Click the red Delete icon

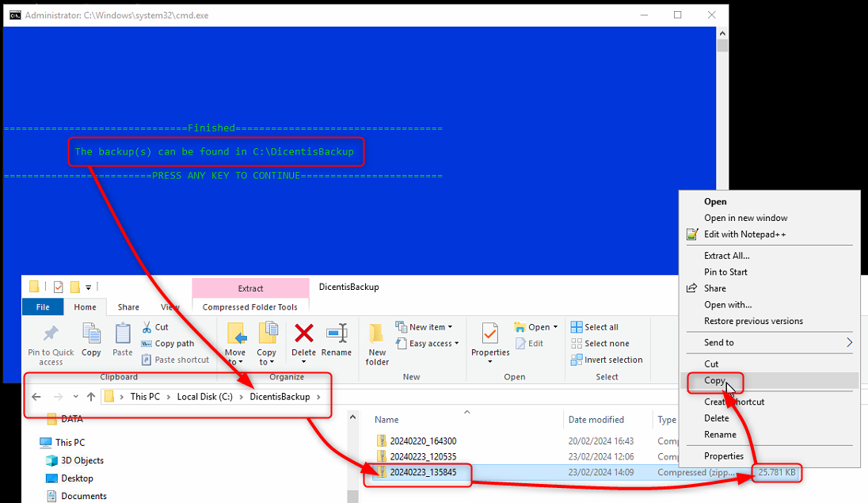(x=304, y=333)
